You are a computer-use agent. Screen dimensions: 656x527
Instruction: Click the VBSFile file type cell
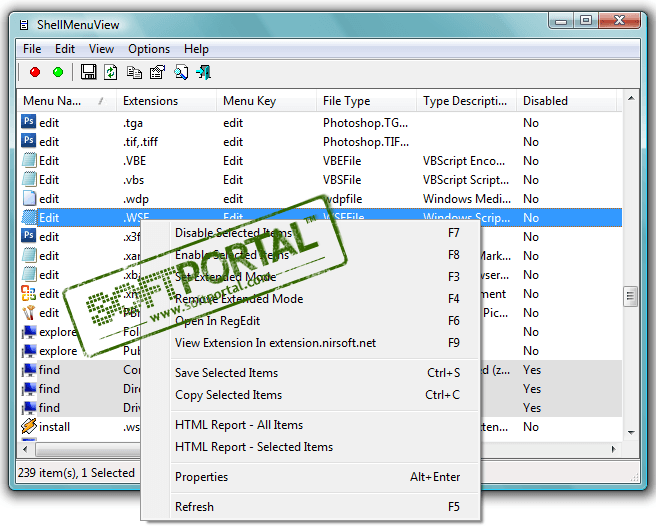(x=342, y=180)
